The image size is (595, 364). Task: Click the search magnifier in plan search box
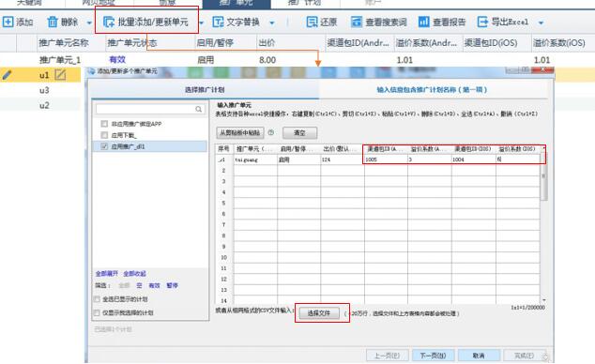tap(199, 109)
